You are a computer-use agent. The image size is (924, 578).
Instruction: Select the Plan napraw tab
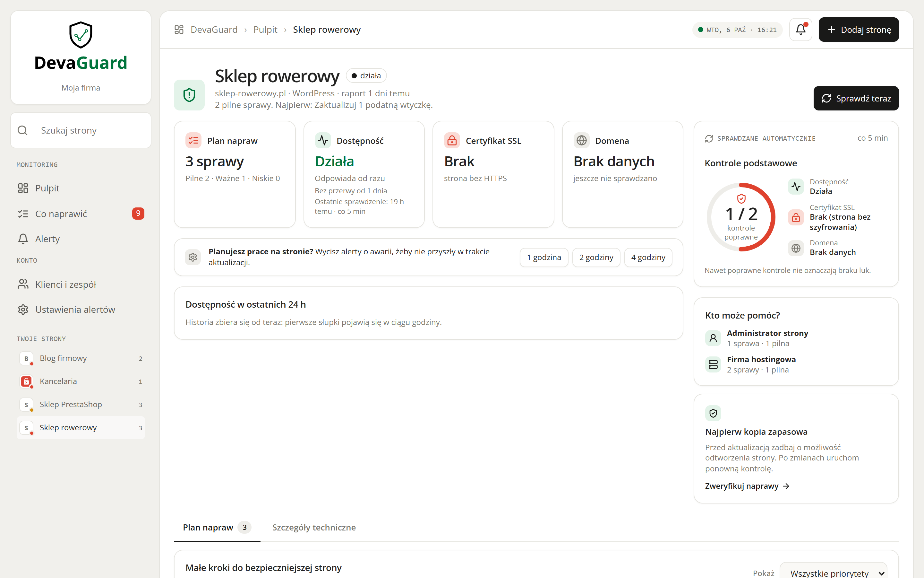point(217,528)
